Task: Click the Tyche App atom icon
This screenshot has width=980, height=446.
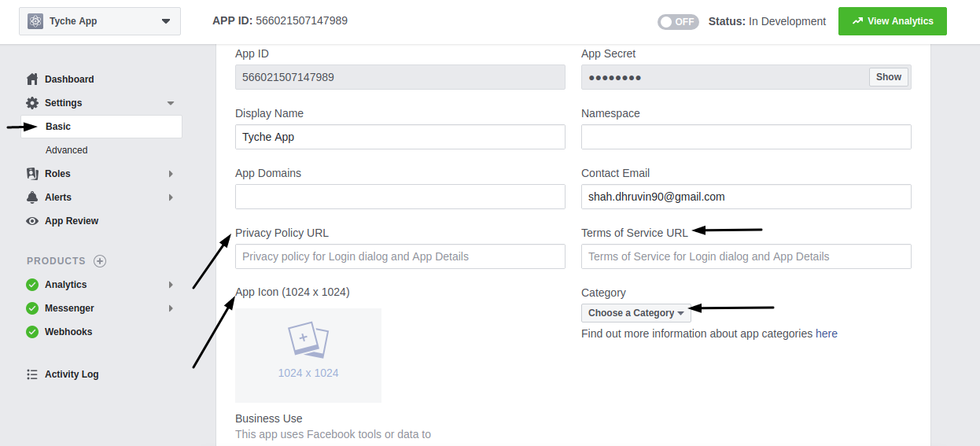Action: (35, 21)
